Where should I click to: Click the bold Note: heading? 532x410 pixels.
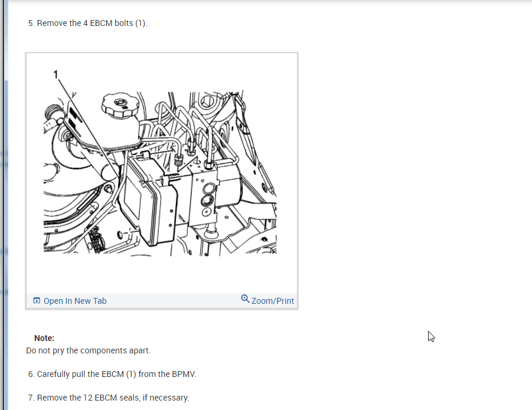pos(44,338)
